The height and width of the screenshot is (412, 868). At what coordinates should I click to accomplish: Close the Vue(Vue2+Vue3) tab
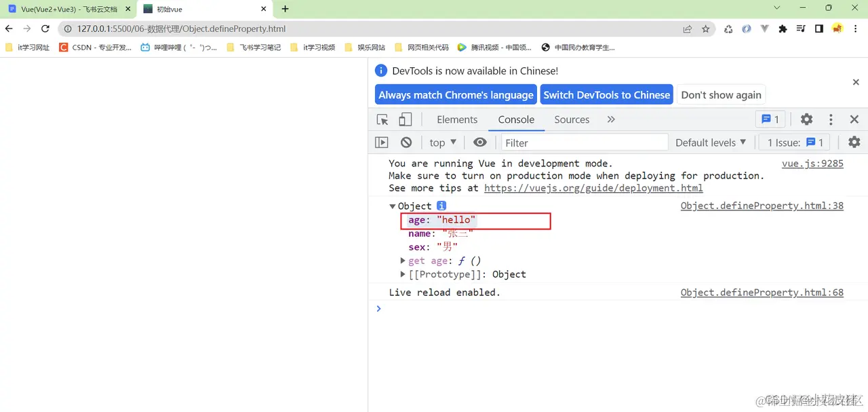pyautogui.click(x=128, y=10)
